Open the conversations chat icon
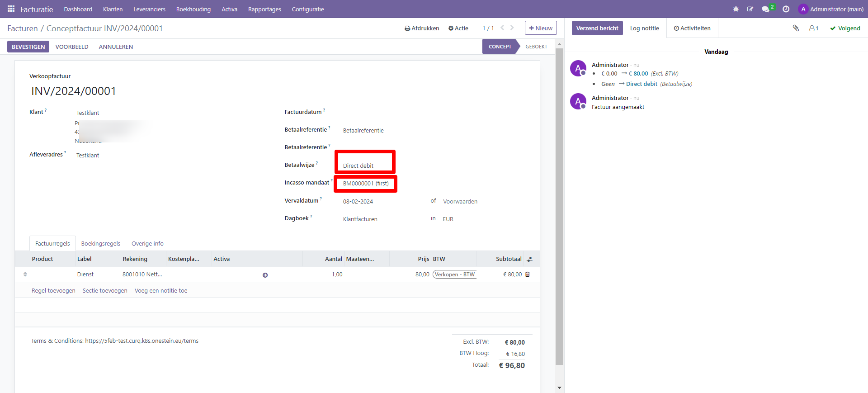The width and height of the screenshot is (868, 393). pos(765,9)
